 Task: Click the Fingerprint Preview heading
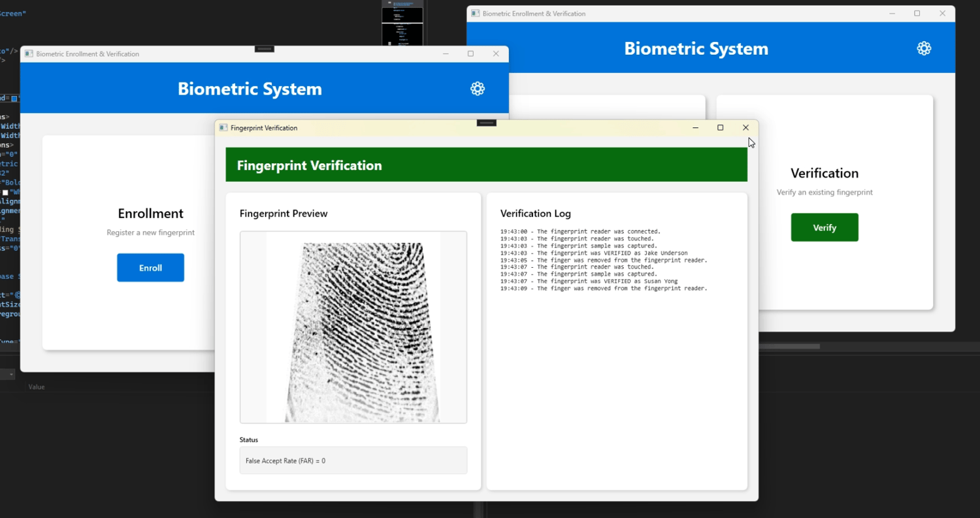point(284,214)
